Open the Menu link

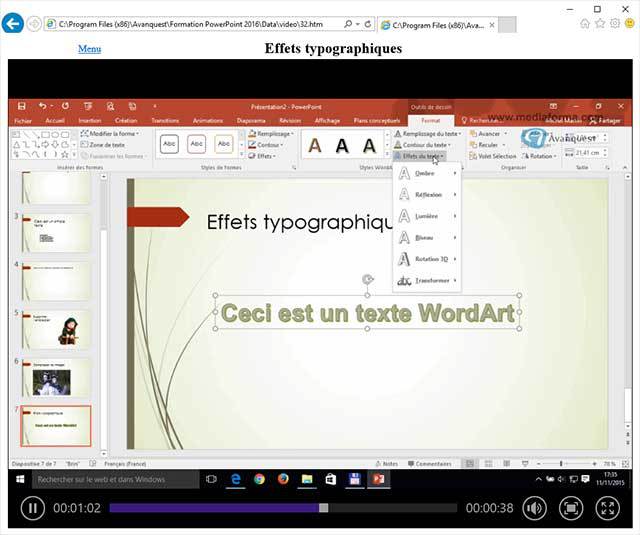click(x=89, y=48)
